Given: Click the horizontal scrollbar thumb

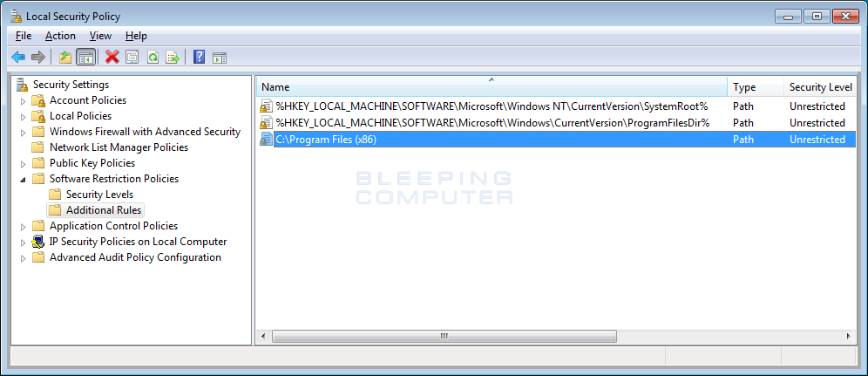Looking at the screenshot, I should pyautogui.click(x=444, y=336).
